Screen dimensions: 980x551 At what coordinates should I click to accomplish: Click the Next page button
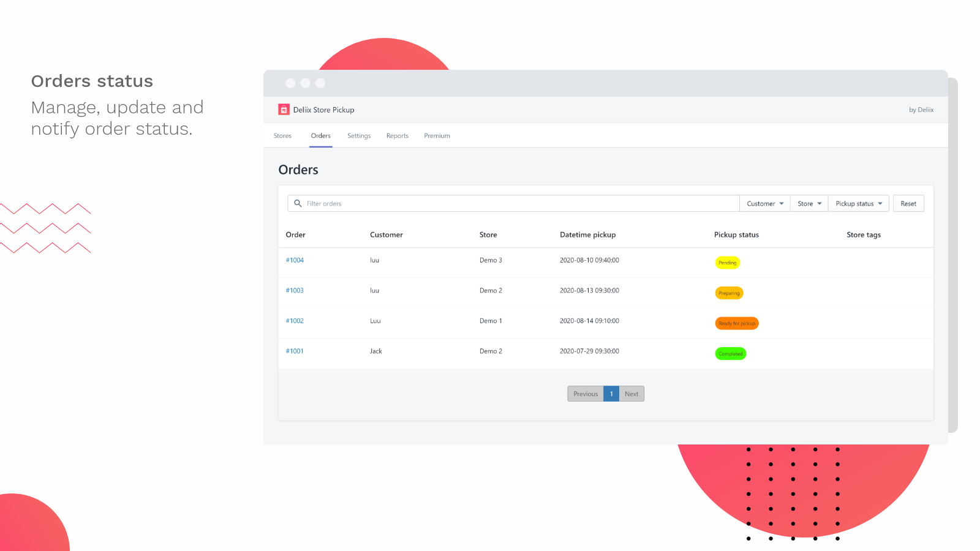[x=631, y=394]
